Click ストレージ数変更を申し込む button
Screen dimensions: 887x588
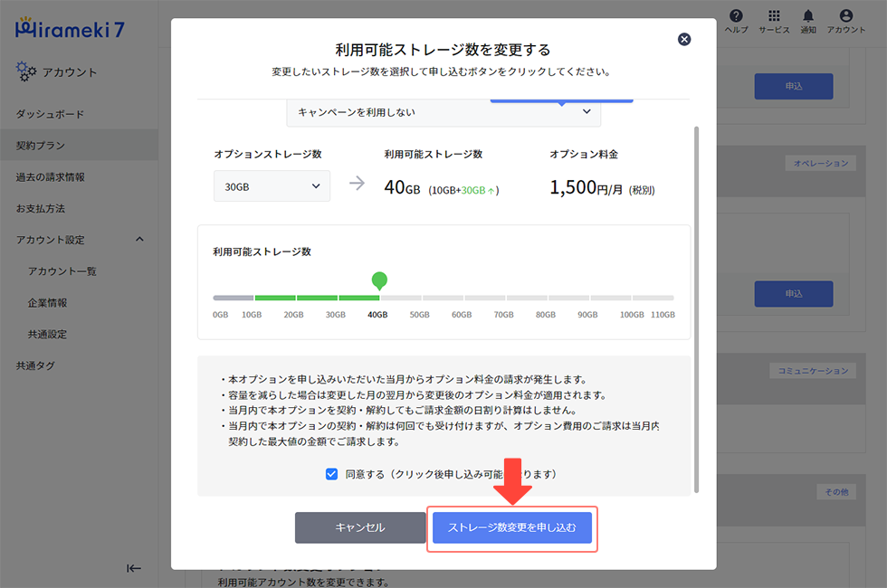[512, 527]
